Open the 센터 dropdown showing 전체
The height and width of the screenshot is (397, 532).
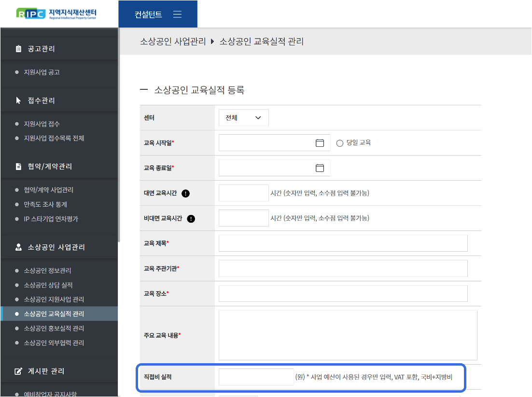243,118
